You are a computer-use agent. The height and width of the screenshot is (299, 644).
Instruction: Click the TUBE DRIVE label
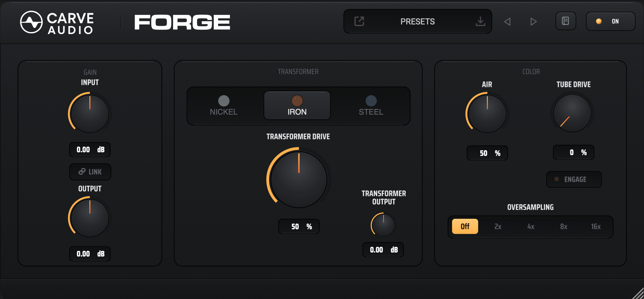point(574,85)
